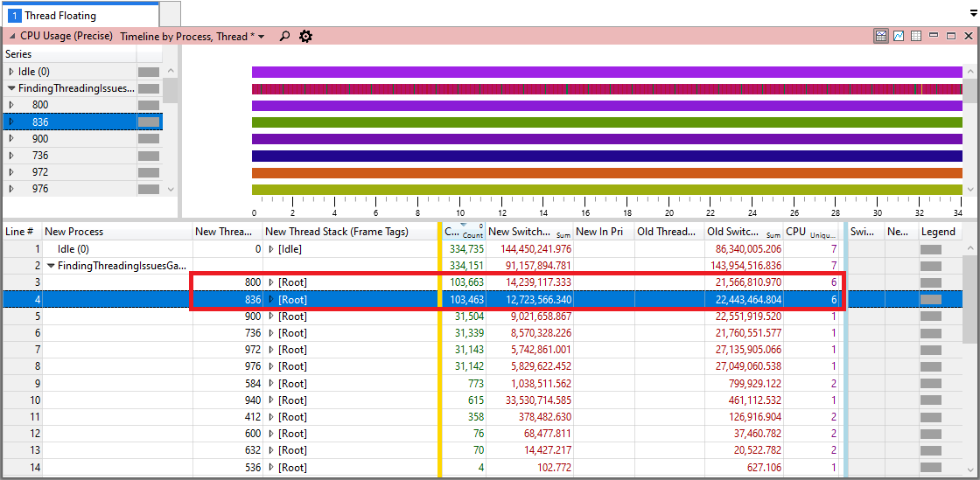Switch to graph only display mode
This screenshot has width=980, height=480.
(898, 36)
